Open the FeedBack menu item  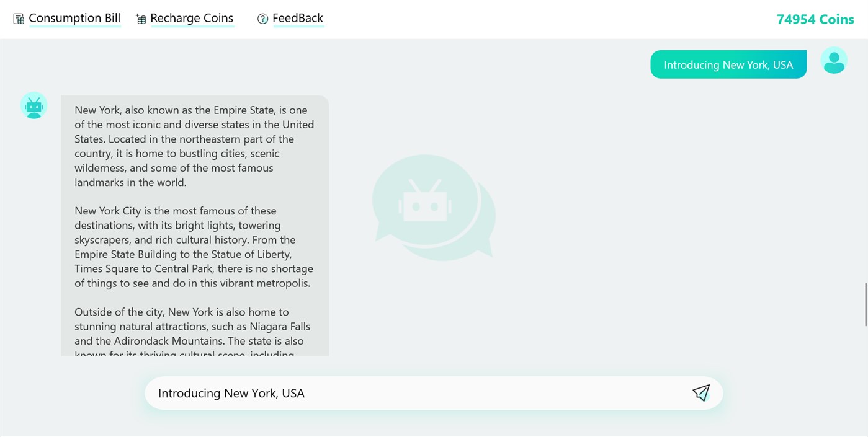[297, 19]
